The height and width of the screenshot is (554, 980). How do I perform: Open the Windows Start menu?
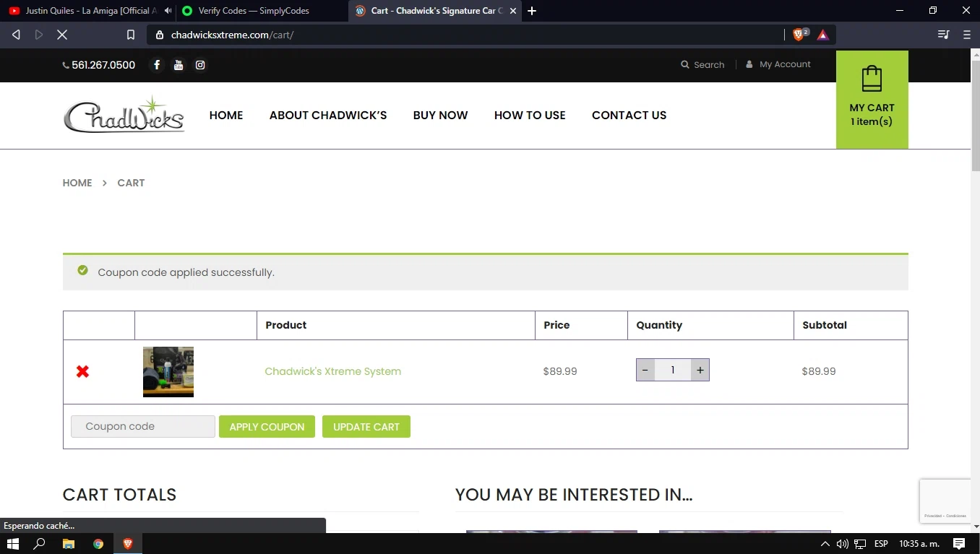pyautogui.click(x=12, y=544)
